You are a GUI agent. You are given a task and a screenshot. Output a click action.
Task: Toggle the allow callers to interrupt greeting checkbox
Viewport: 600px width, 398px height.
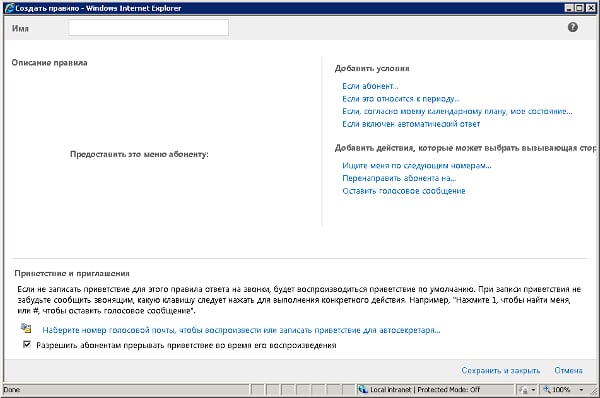pos(27,344)
